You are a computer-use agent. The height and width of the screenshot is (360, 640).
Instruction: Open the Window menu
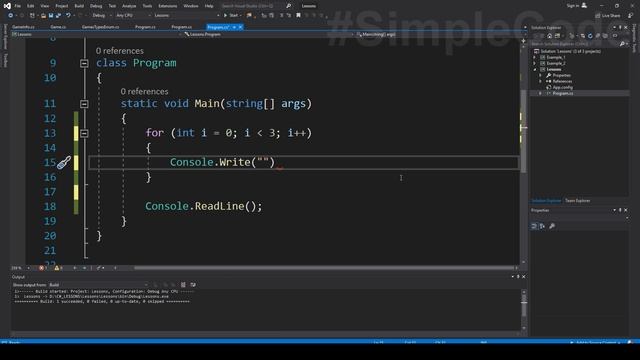click(x=191, y=6)
